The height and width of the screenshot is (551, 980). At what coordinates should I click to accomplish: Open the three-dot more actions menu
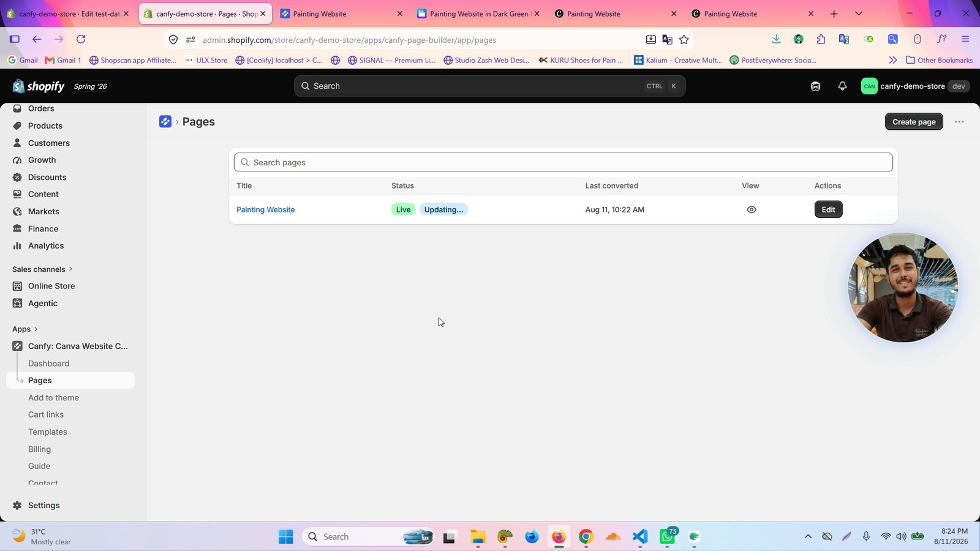(959, 122)
